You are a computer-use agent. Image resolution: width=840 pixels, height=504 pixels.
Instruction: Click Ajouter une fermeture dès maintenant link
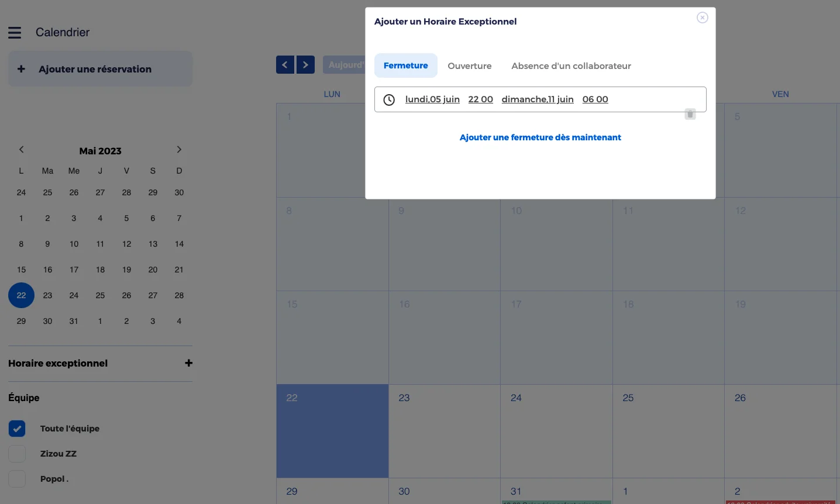click(540, 137)
